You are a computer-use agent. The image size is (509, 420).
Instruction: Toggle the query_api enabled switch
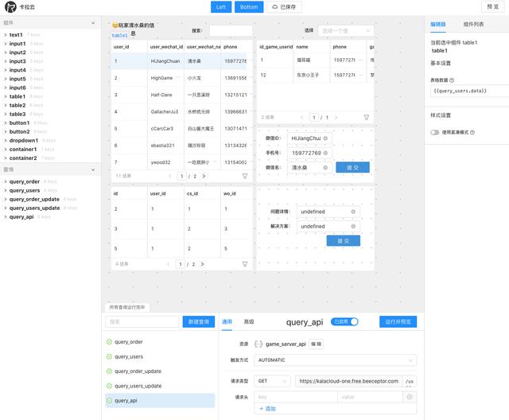(x=344, y=321)
